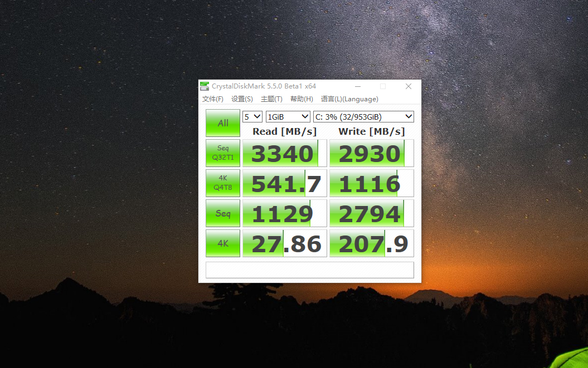Click the 4K Q4T8 read result 541.7
588x368 pixels.
[285, 183]
